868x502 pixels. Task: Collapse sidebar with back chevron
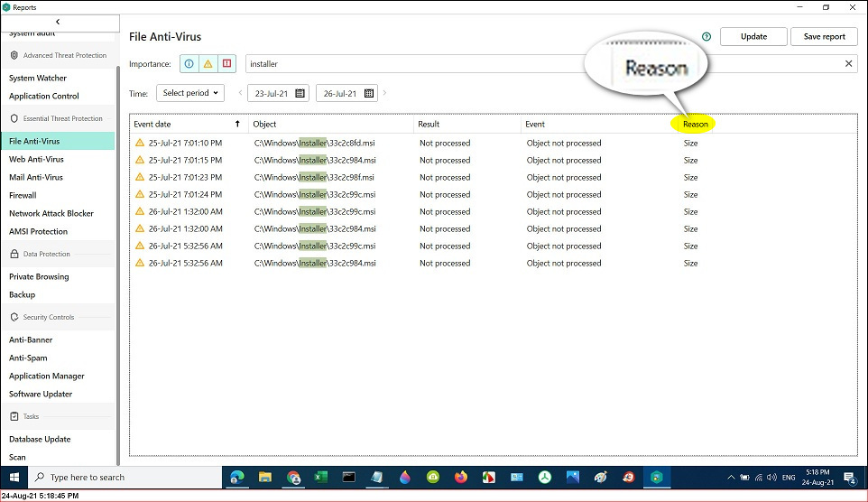click(x=58, y=22)
